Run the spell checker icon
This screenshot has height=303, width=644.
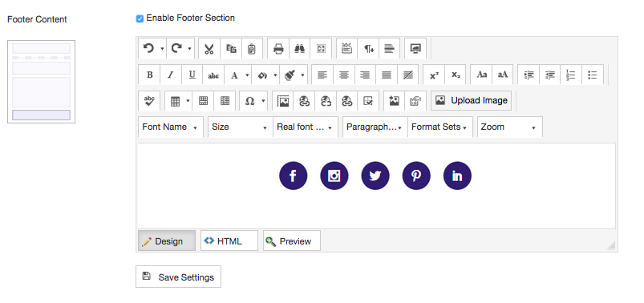149,100
